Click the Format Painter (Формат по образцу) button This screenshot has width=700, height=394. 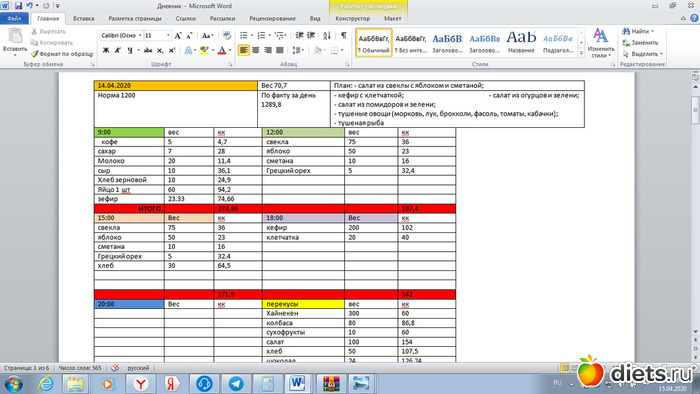tap(62, 54)
